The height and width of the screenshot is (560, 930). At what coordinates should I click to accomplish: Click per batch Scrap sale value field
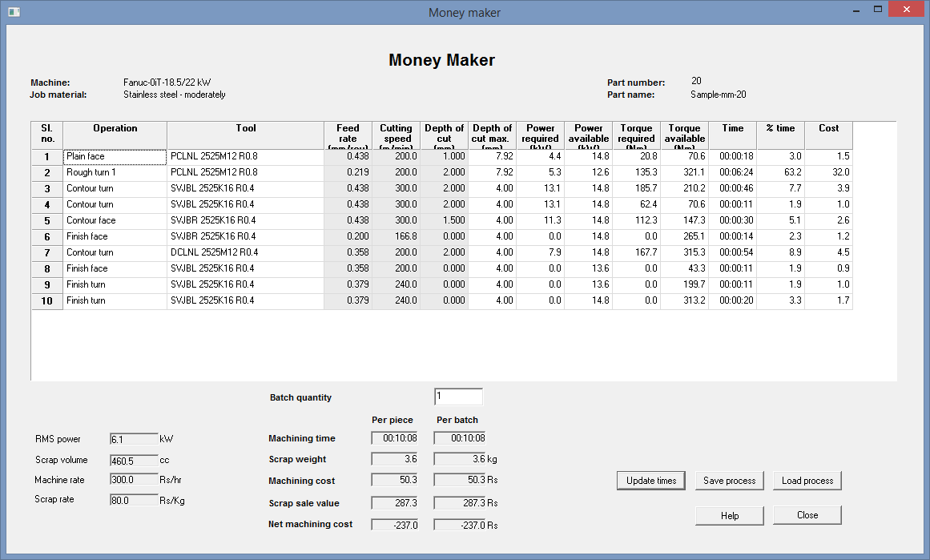[x=460, y=503]
